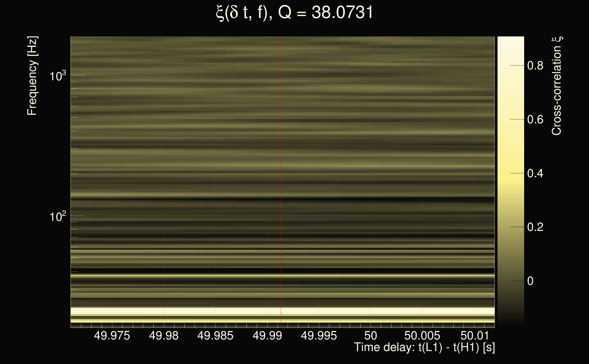This screenshot has width=589, height=364.
Task: Click the 50.005 x-axis tick label
Action: point(422,336)
